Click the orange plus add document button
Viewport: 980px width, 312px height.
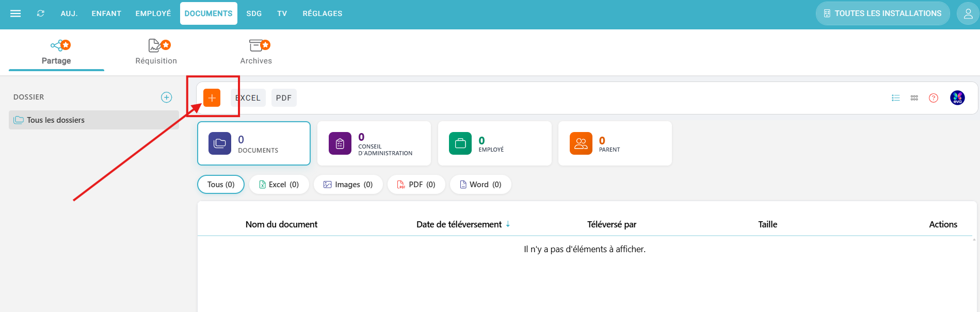coord(212,97)
